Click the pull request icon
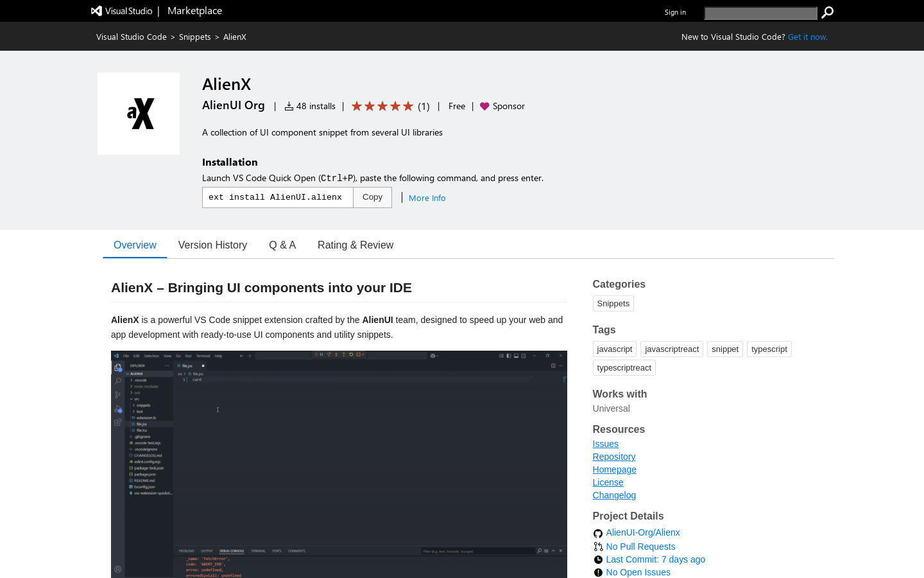The height and width of the screenshot is (578, 924). click(x=598, y=547)
